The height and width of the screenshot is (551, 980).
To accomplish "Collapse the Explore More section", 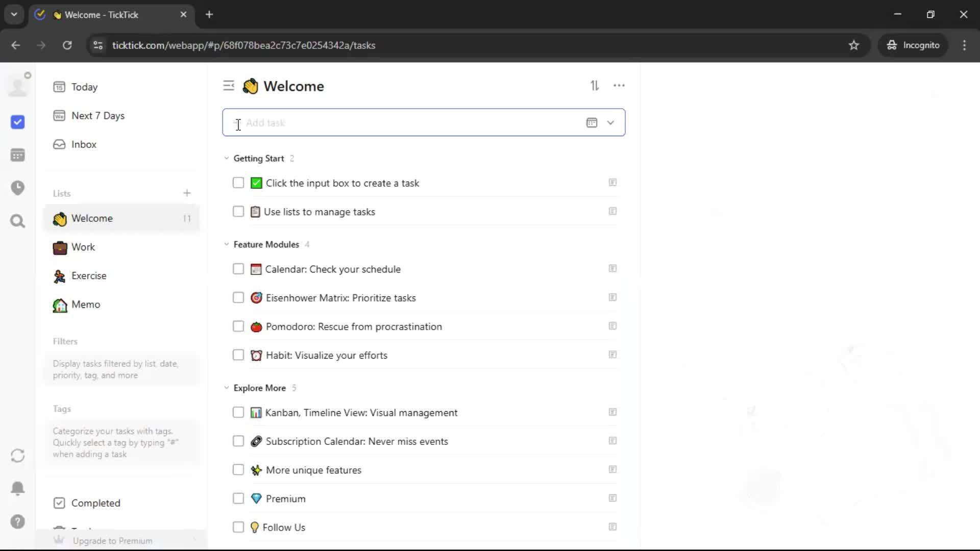I will pos(227,388).
